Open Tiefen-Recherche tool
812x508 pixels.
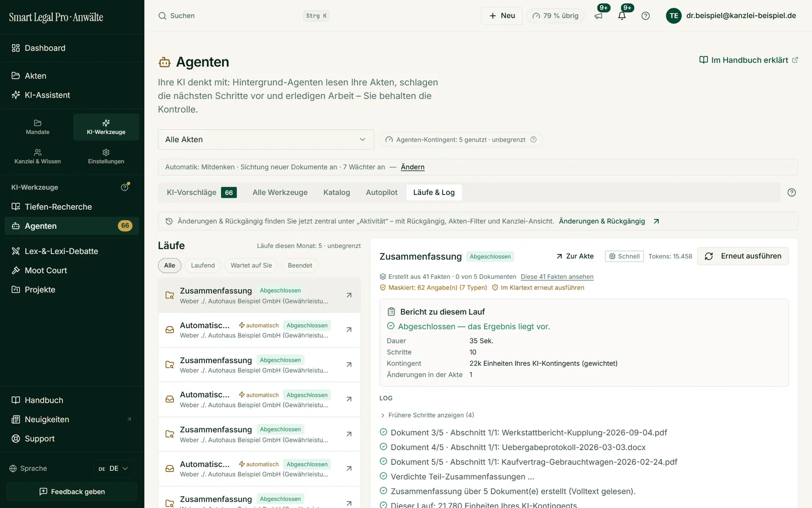(x=72, y=207)
